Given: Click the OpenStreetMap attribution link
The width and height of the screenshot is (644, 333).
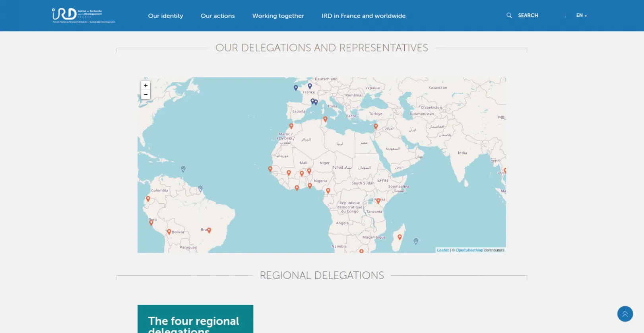Looking at the screenshot, I should 469,250.
